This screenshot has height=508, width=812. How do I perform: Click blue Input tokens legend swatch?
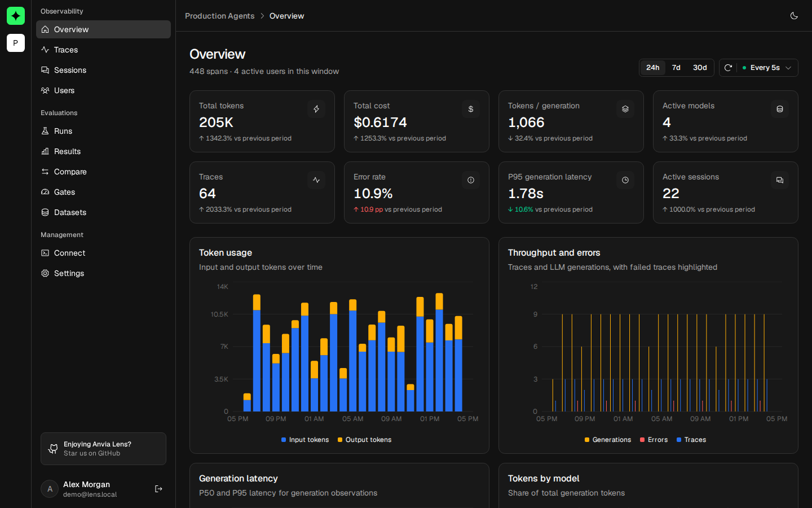tap(284, 440)
